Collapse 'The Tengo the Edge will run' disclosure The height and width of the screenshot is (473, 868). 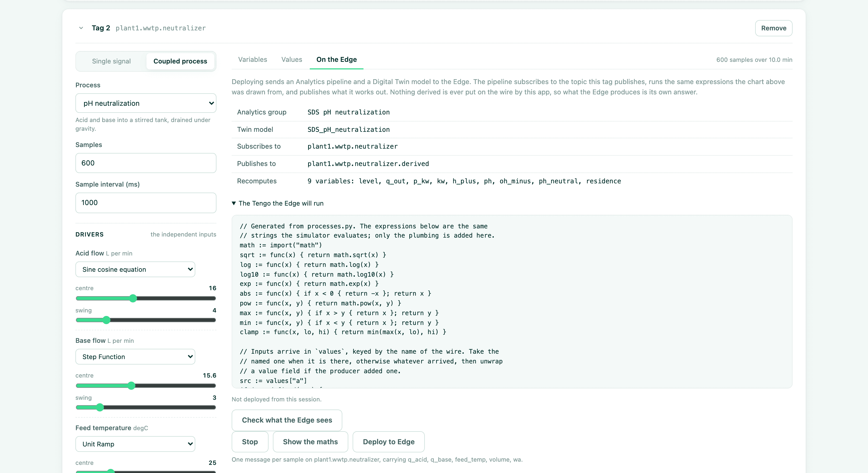(277, 203)
